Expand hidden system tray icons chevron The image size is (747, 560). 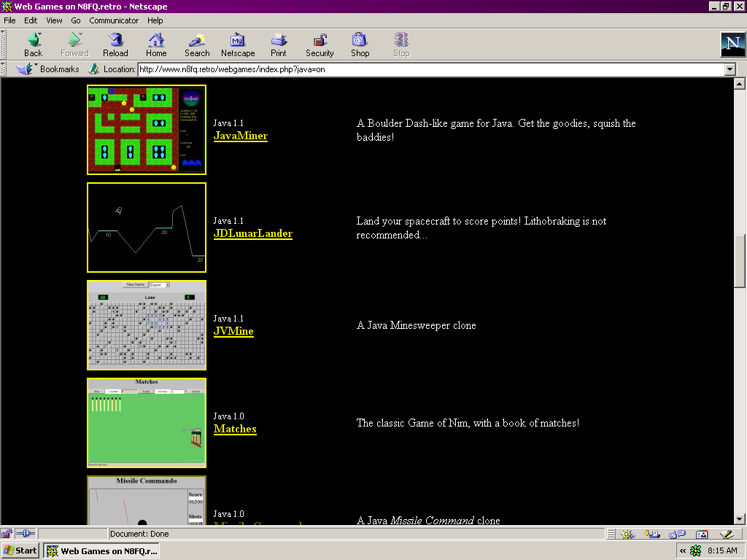pyautogui.click(x=683, y=551)
